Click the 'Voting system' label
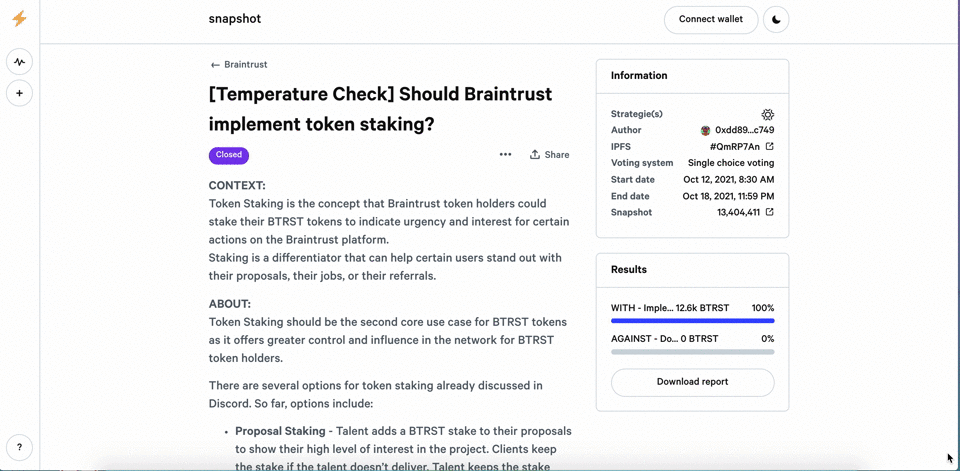Image resolution: width=960 pixels, height=471 pixels. [x=642, y=163]
